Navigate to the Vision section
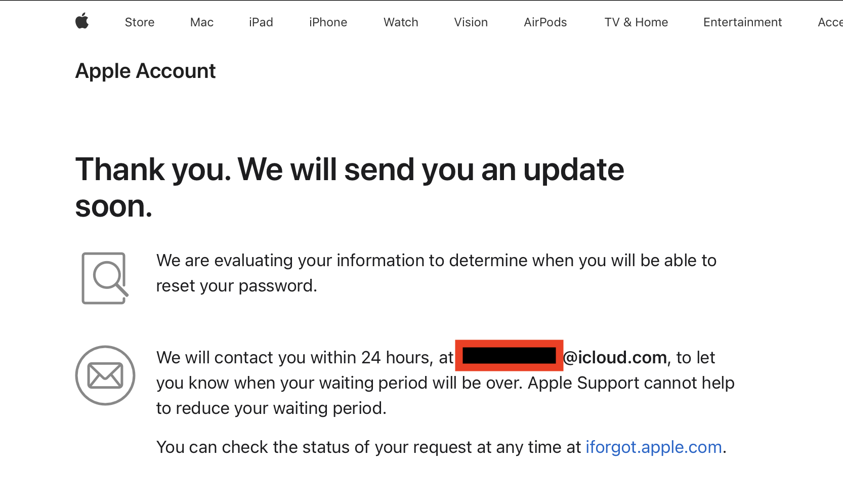This screenshot has width=843, height=504. [471, 22]
